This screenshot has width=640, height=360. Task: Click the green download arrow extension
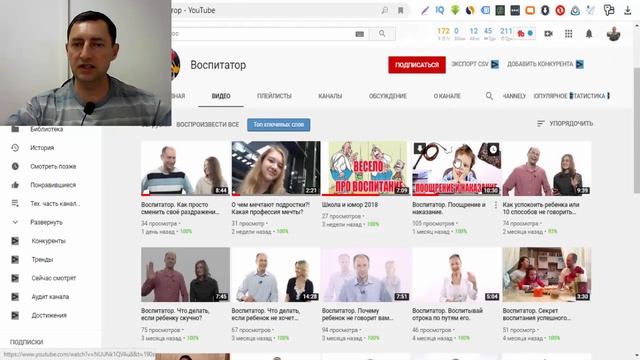455,10
